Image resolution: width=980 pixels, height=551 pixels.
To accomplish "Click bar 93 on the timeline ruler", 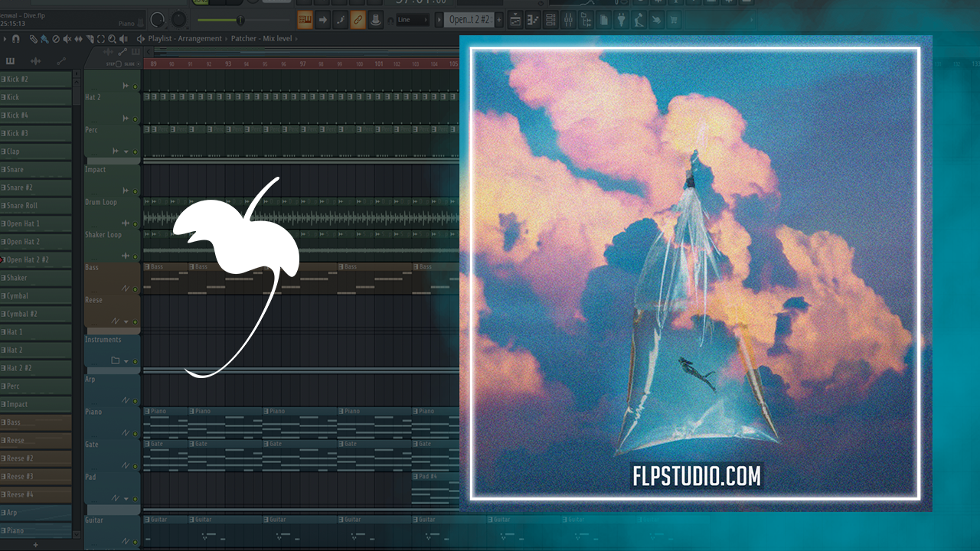I will coord(227,64).
